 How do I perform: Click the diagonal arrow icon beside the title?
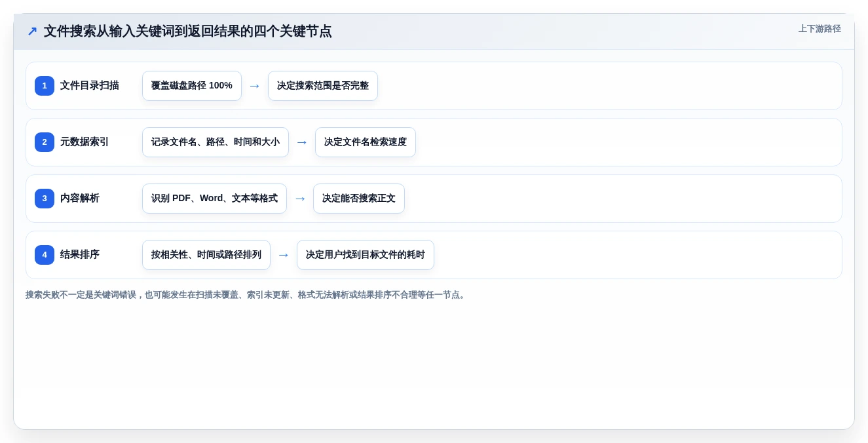click(x=32, y=31)
